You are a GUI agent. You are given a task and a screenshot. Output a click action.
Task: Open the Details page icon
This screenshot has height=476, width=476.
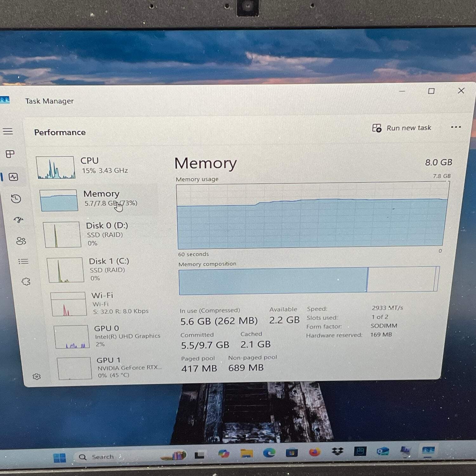coord(23,261)
